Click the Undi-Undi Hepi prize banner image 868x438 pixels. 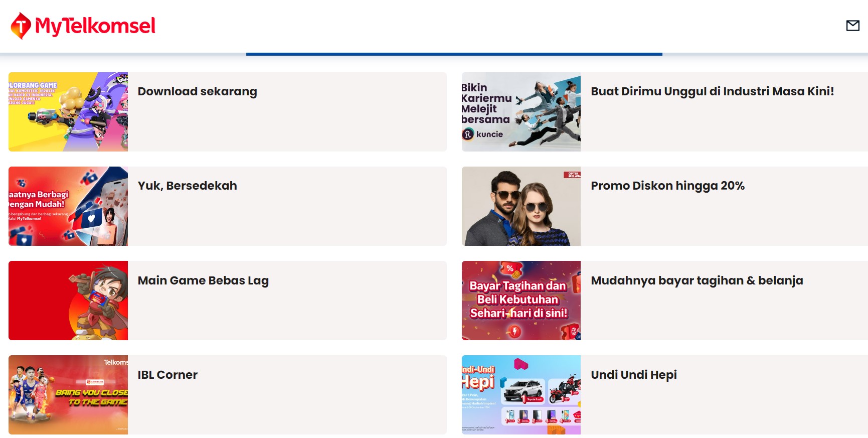[x=521, y=395]
